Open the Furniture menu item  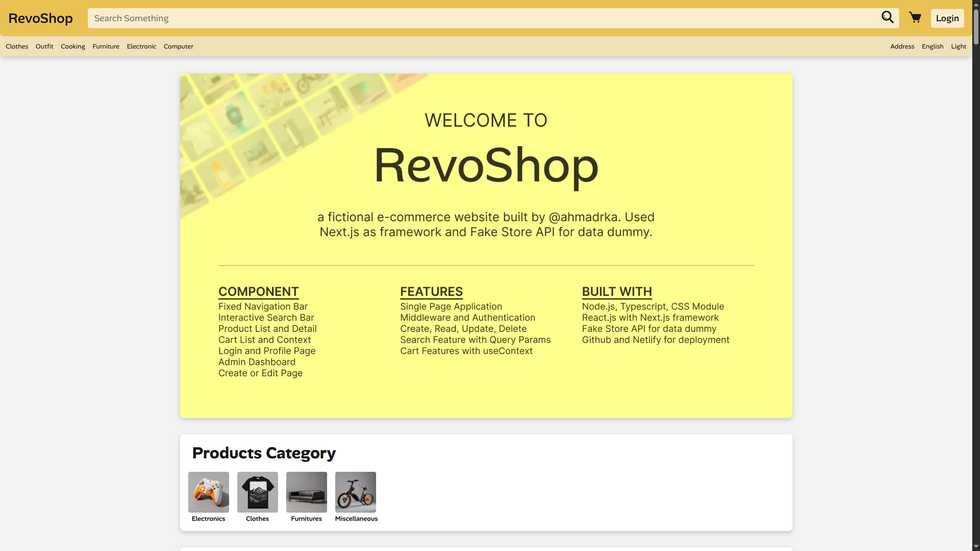click(106, 47)
